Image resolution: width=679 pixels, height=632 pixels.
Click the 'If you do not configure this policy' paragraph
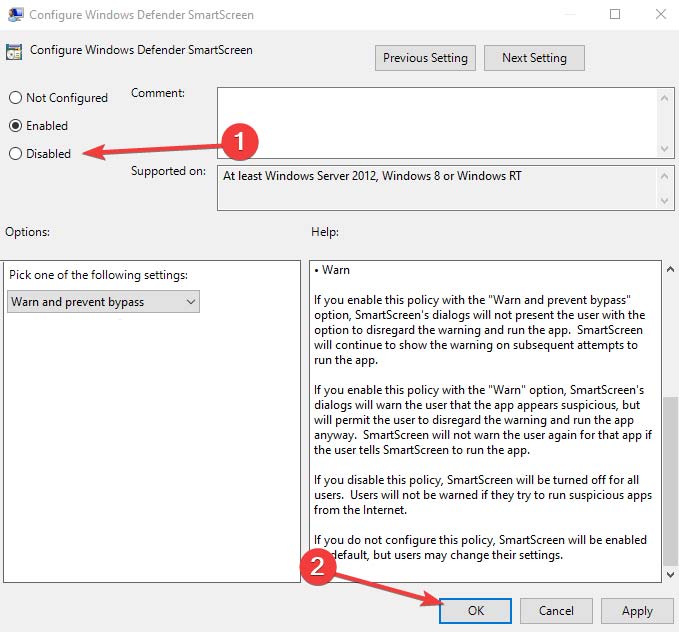[x=481, y=548]
